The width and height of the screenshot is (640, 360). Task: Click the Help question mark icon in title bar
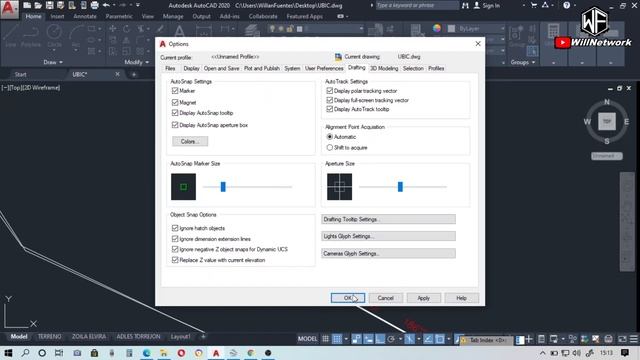pos(567,5)
